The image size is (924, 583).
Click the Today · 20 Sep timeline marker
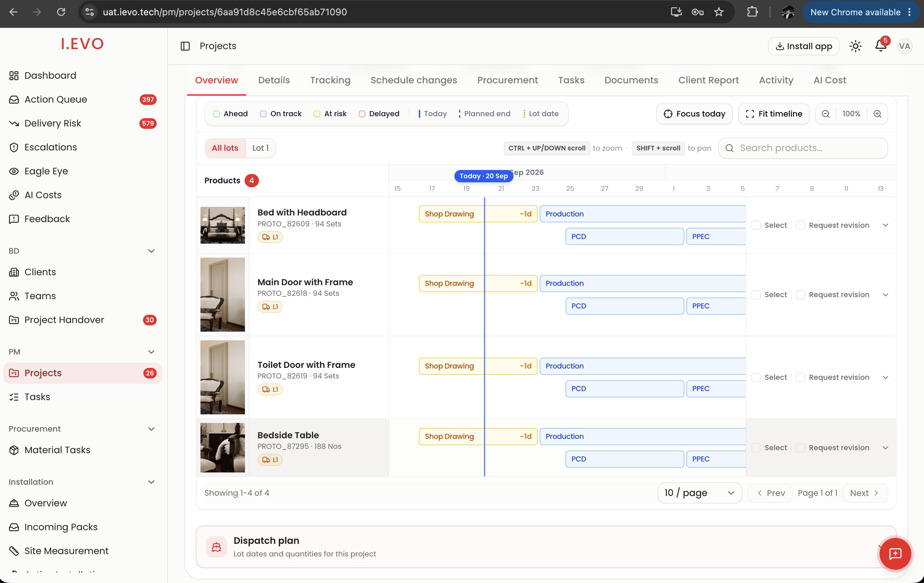pyautogui.click(x=484, y=176)
